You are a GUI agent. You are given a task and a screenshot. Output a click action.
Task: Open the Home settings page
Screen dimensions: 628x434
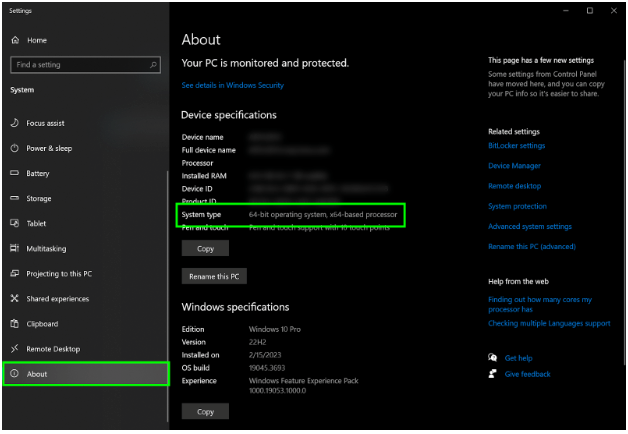tap(37, 40)
